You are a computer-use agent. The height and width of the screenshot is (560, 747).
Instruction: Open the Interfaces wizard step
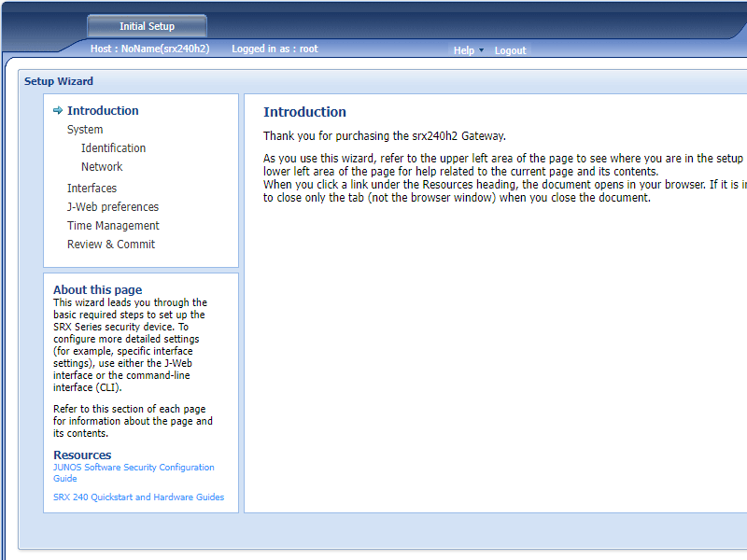(x=92, y=189)
